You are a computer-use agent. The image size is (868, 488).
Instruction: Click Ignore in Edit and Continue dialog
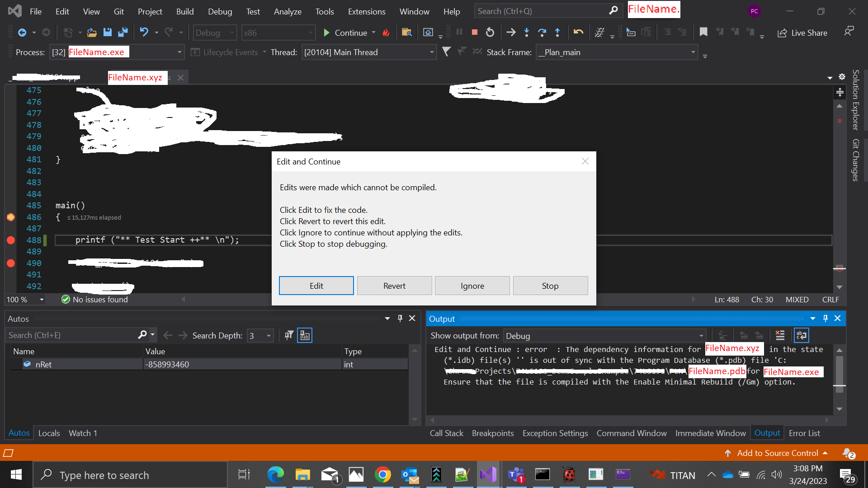click(x=472, y=286)
